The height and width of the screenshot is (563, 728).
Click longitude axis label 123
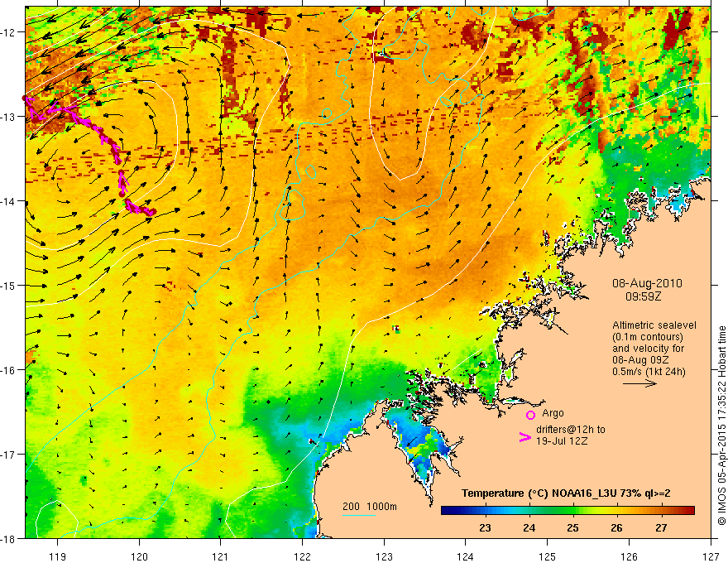point(384,556)
